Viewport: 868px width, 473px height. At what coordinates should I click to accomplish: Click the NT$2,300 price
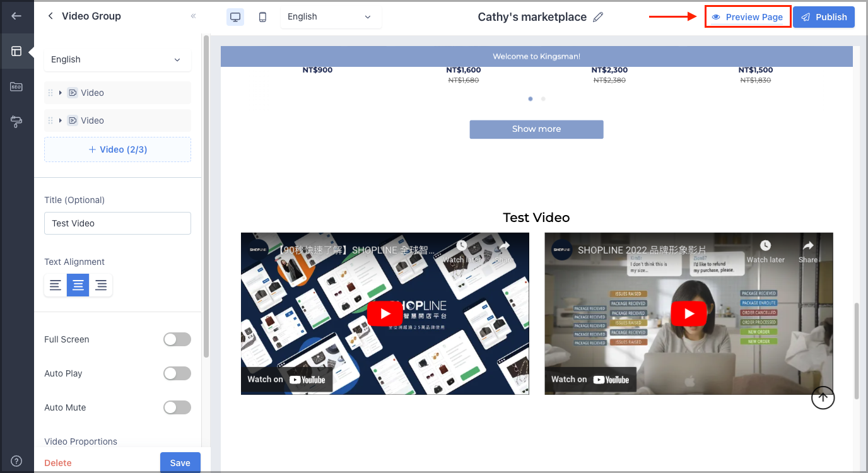point(609,70)
